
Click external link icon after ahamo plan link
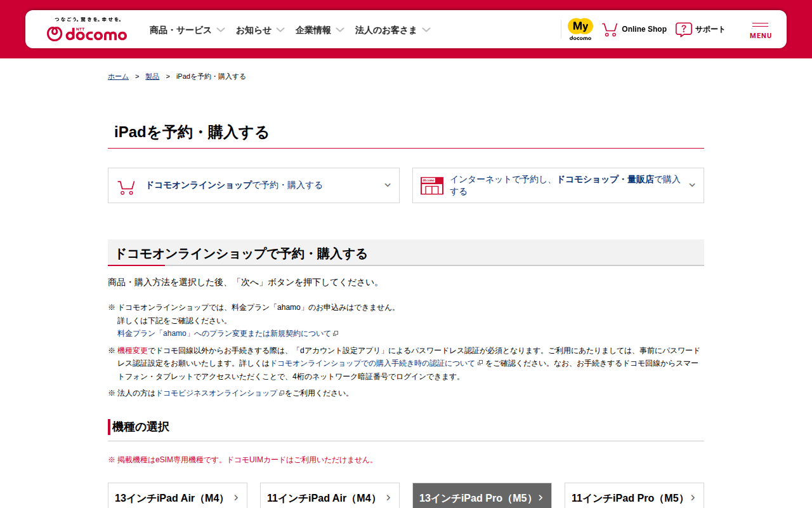tap(336, 333)
